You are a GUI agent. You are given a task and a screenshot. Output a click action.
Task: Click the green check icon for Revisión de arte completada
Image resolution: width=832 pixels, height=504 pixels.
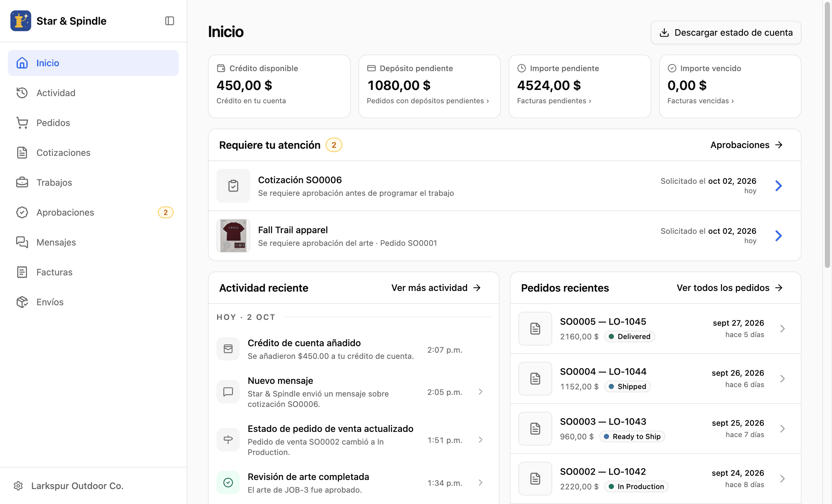pyautogui.click(x=228, y=483)
